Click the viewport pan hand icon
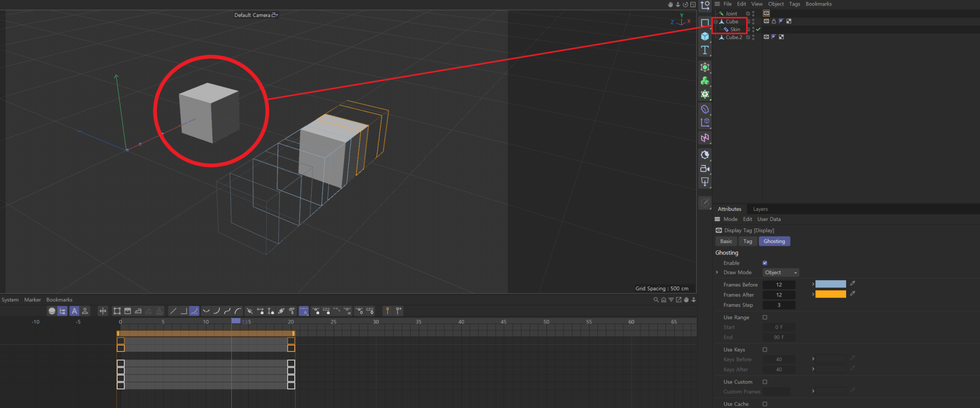980x408 pixels. tap(670, 4)
